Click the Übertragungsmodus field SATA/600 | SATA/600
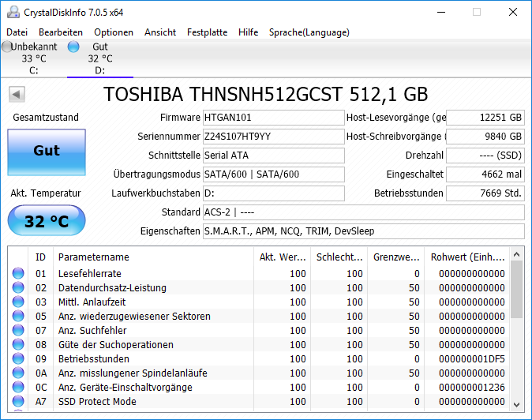The image size is (532, 420). click(x=273, y=174)
